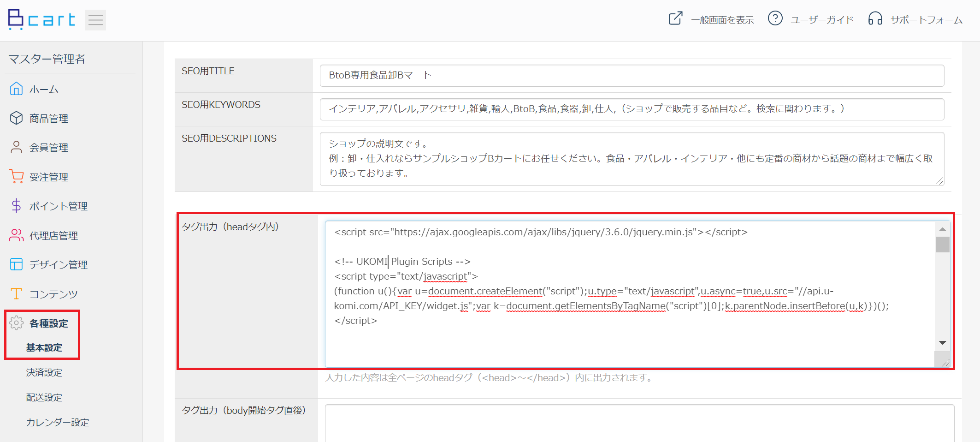
Task: Click the SEO用DESCRIPTIONS textarea
Action: [632, 159]
